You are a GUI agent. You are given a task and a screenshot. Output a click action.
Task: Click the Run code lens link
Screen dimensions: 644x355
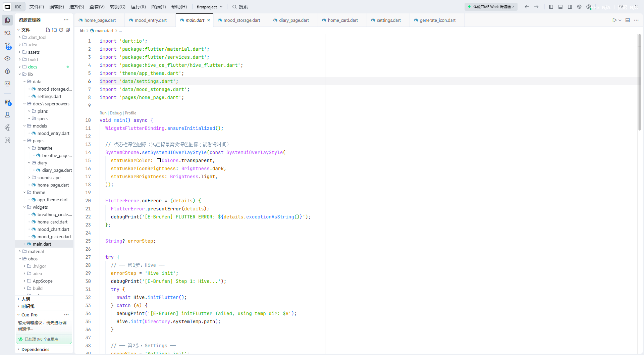coord(103,113)
